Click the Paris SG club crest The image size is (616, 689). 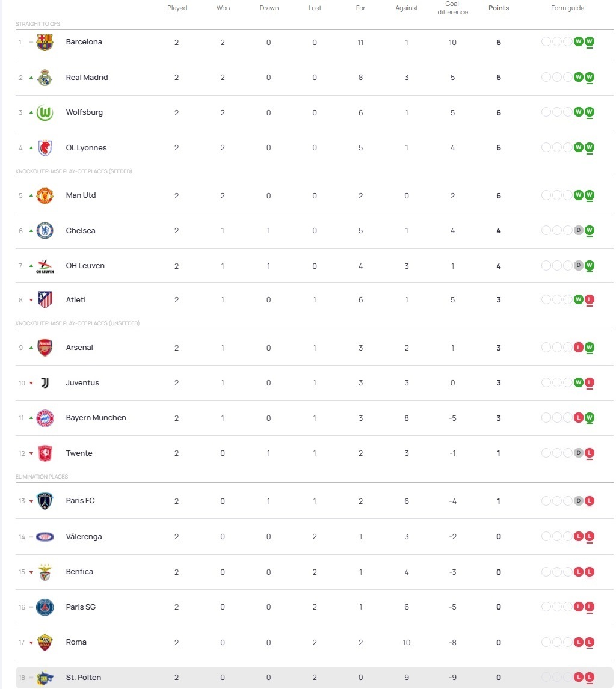[45, 607]
